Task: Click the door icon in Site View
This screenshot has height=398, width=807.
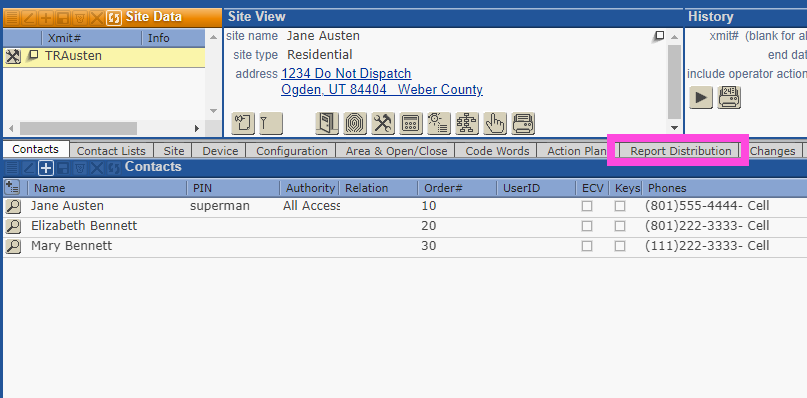Action: tap(327, 124)
